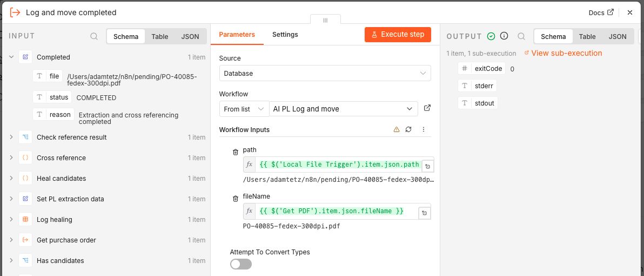Select the stderr output field
The image size is (644, 276).
(478, 86)
